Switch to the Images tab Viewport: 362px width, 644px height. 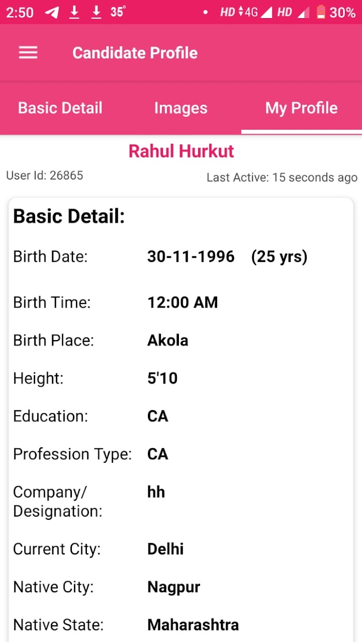pos(181,108)
